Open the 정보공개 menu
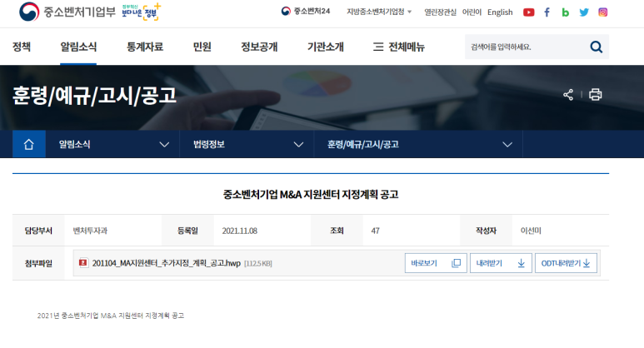Viewport: 644px width, 348px height. point(259,47)
